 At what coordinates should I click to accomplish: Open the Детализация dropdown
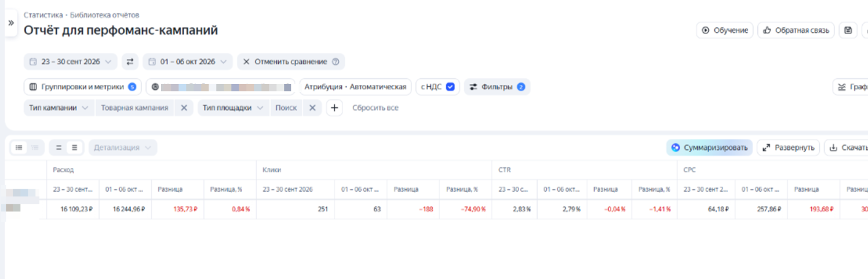click(123, 148)
